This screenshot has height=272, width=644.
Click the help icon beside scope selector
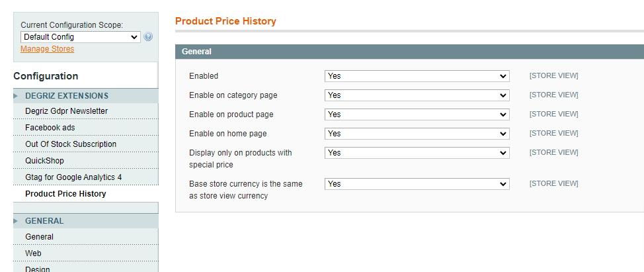tap(148, 37)
